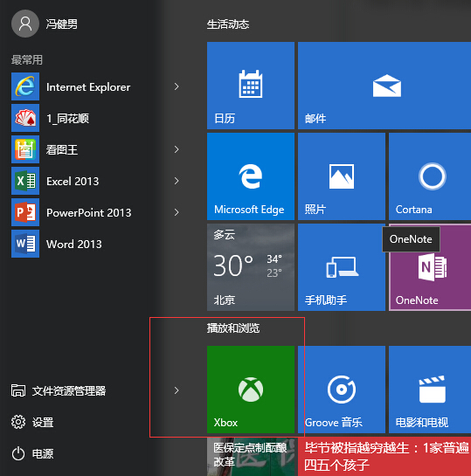Open the 北京 weather tile
Screen dimensions: 471x476
pos(251,267)
